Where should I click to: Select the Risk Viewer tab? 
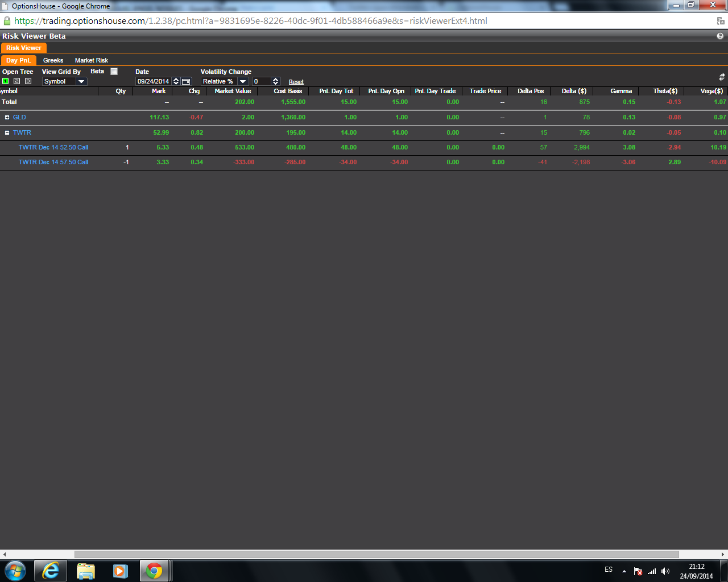(24, 48)
